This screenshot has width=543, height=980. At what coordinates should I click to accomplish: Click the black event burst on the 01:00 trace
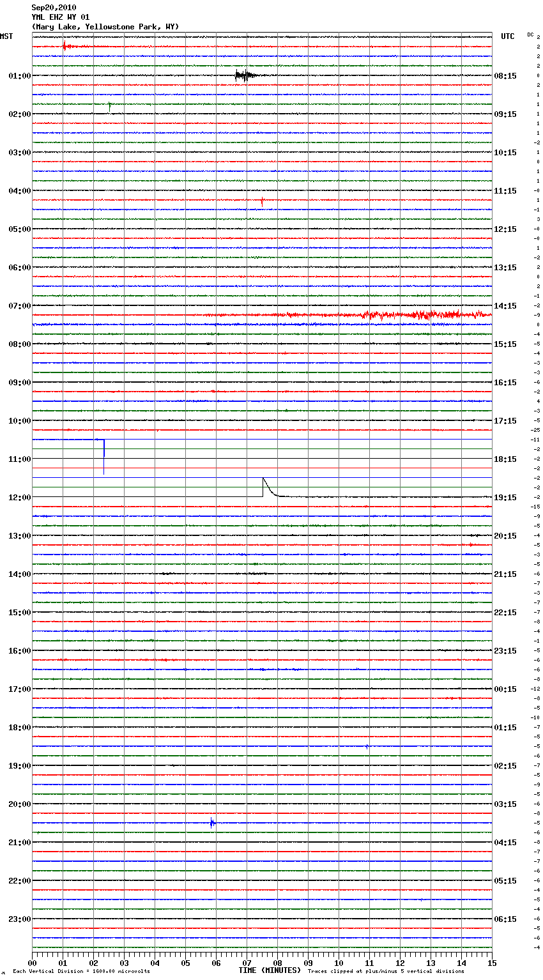coord(246,75)
